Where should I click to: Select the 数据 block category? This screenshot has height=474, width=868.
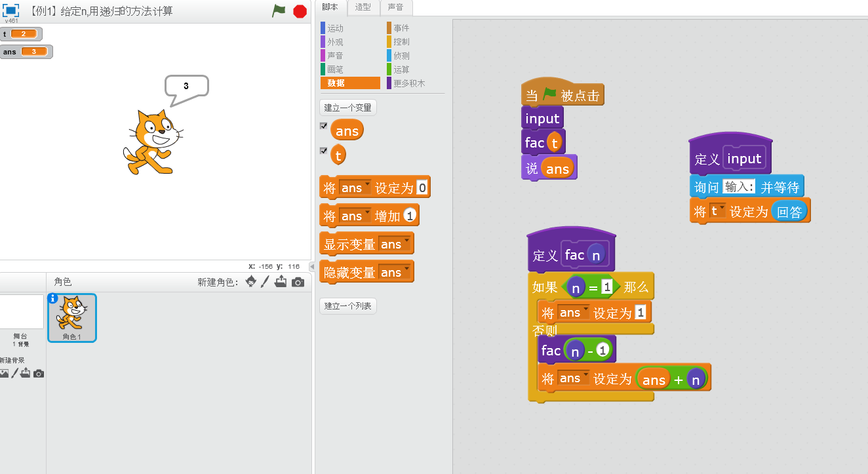[350, 83]
